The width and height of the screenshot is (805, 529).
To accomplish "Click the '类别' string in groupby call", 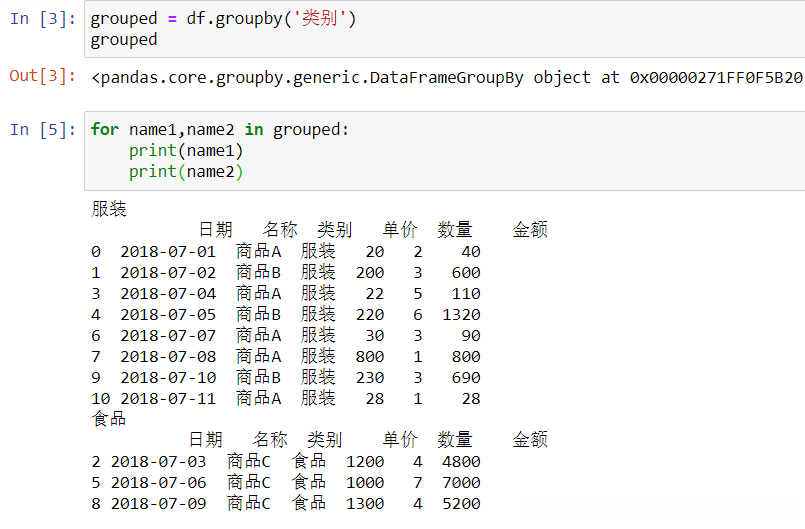I will (319, 19).
